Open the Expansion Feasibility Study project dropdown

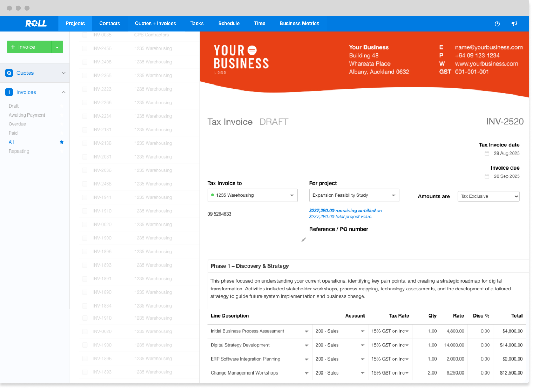pyautogui.click(x=354, y=195)
